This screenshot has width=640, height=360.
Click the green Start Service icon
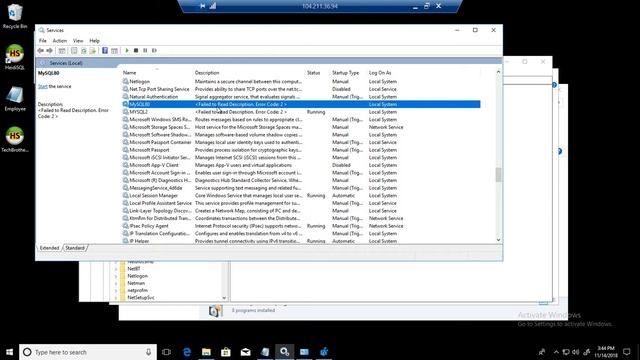127,51
